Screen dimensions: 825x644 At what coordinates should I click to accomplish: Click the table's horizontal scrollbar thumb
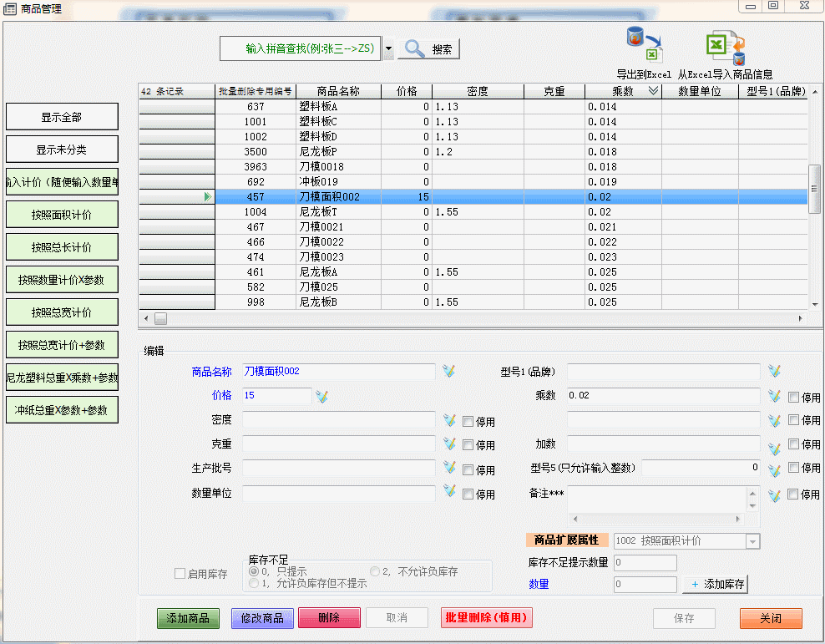tap(160, 318)
